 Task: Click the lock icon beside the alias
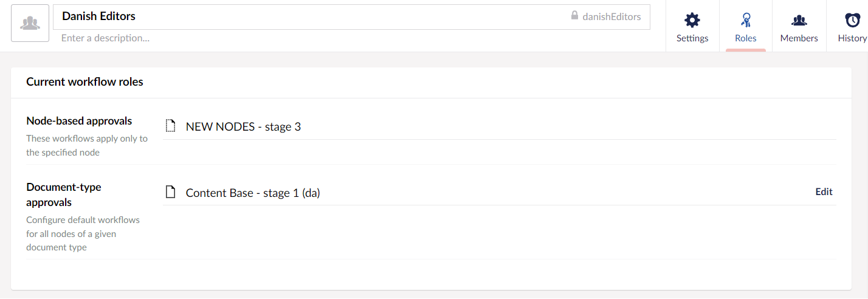pyautogui.click(x=574, y=16)
